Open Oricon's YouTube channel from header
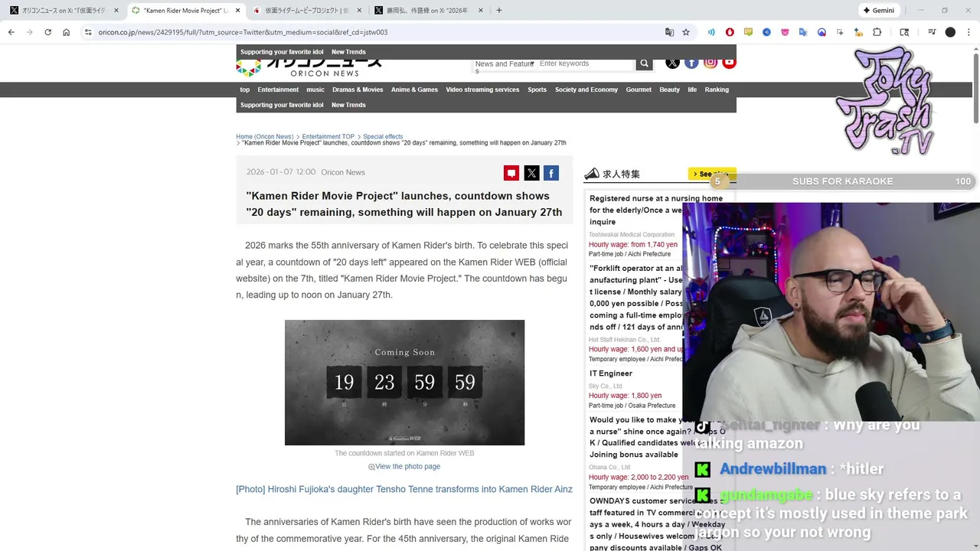980x551 pixels. 729,63
